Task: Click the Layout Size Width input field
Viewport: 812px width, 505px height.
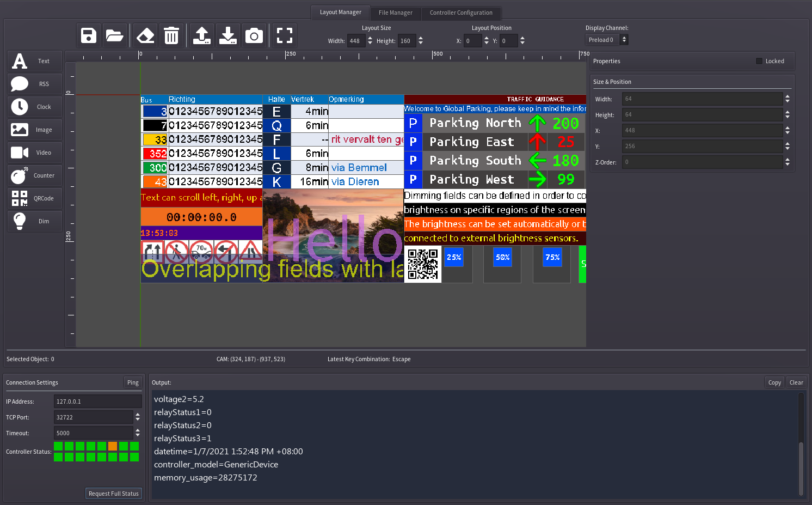Action: 356,41
